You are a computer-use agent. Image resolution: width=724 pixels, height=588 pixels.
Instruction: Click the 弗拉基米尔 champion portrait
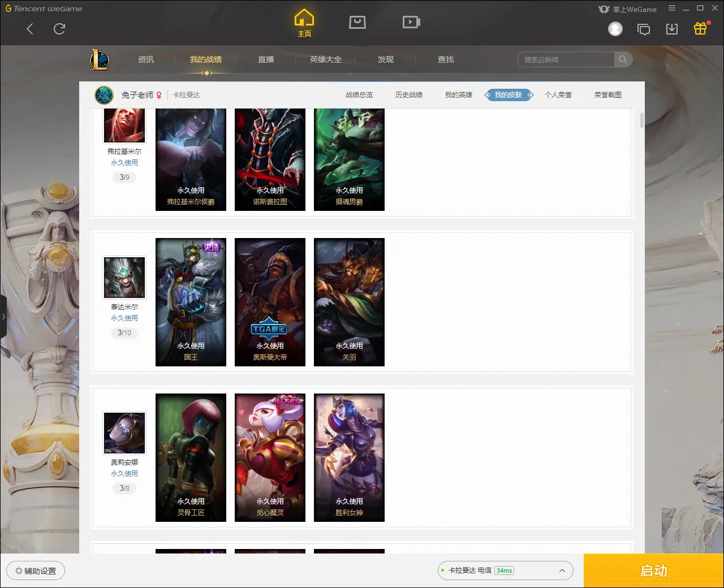(124, 126)
